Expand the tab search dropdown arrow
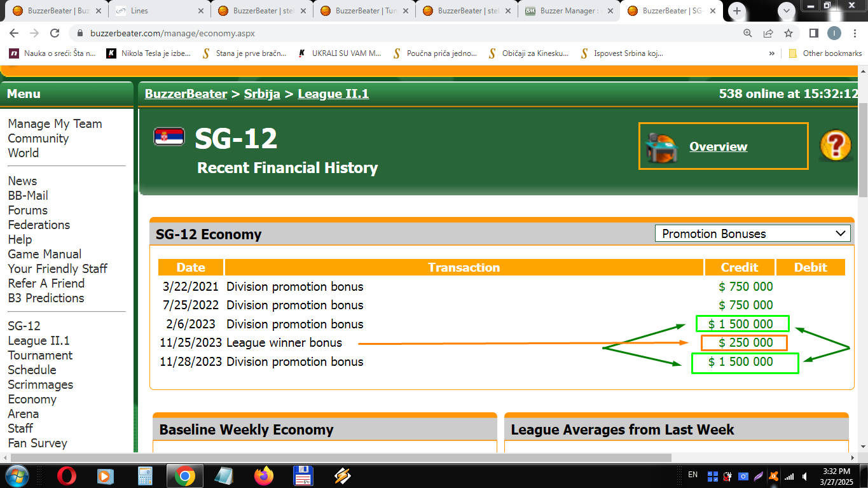The width and height of the screenshot is (868, 488). [x=787, y=11]
